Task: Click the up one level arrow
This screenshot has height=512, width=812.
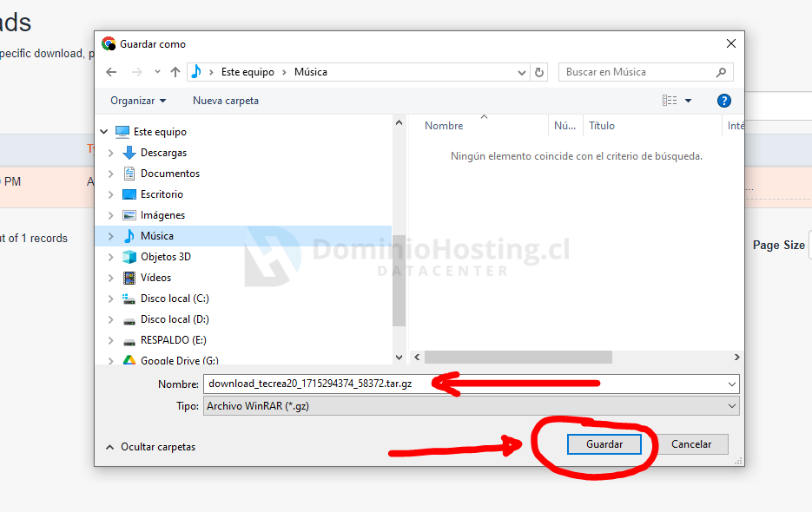Action: (x=175, y=72)
